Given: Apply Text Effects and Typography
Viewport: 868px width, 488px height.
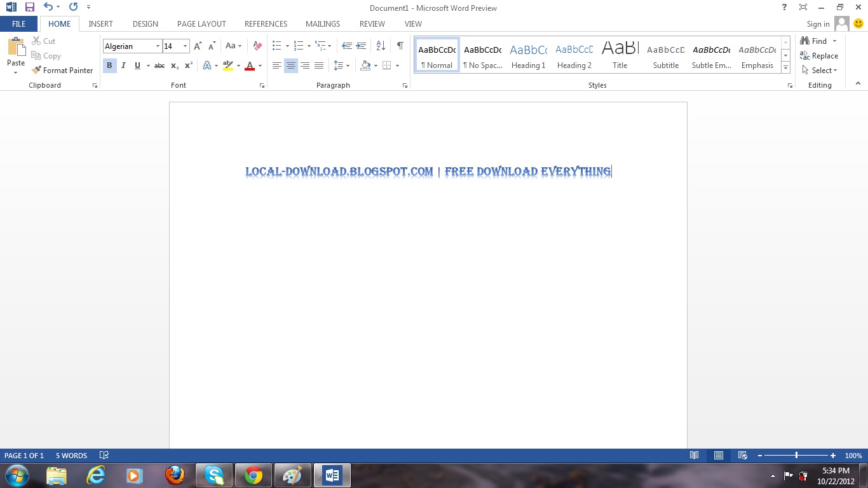Looking at the screenshot, I should tap(207, 65).
